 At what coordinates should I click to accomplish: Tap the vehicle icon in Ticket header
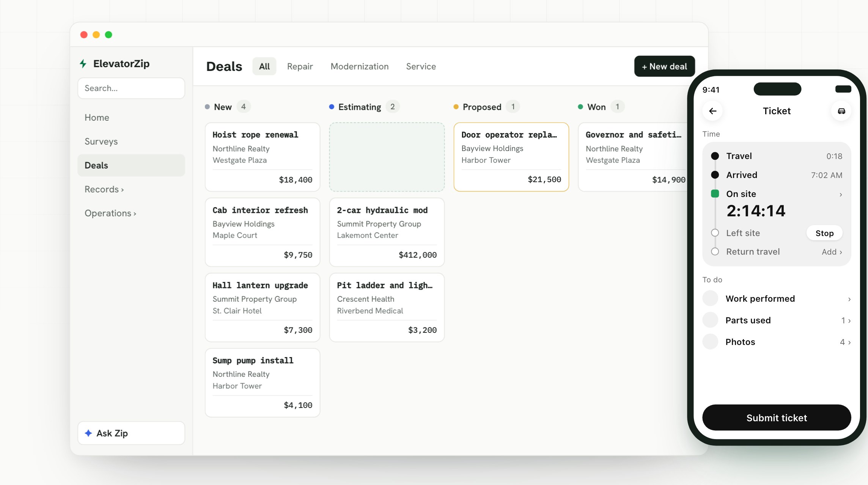841,111
